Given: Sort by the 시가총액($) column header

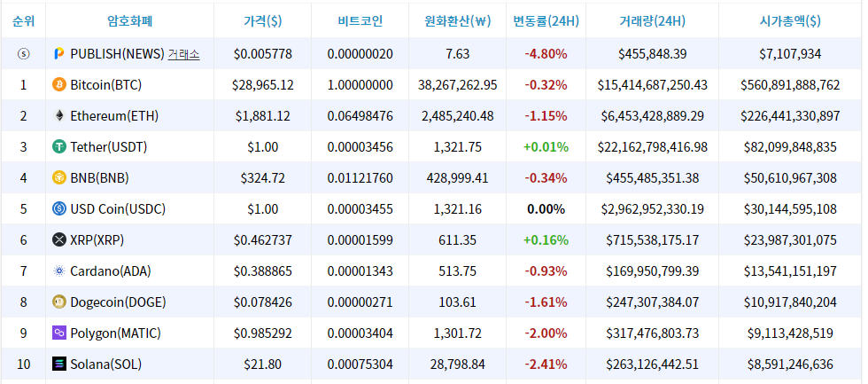Looking at the screenshot, I should coord(790,21).
